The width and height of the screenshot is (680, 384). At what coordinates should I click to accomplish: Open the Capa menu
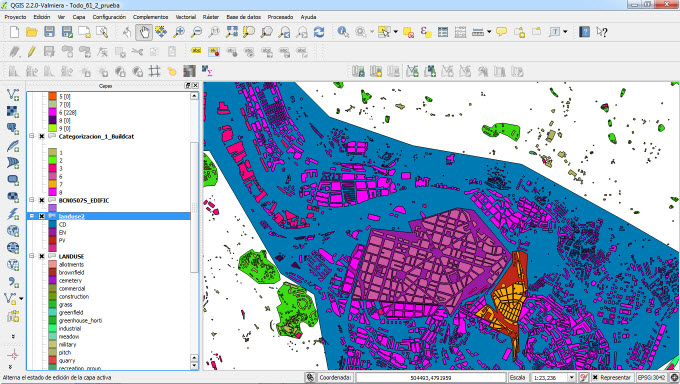point(78,17)
